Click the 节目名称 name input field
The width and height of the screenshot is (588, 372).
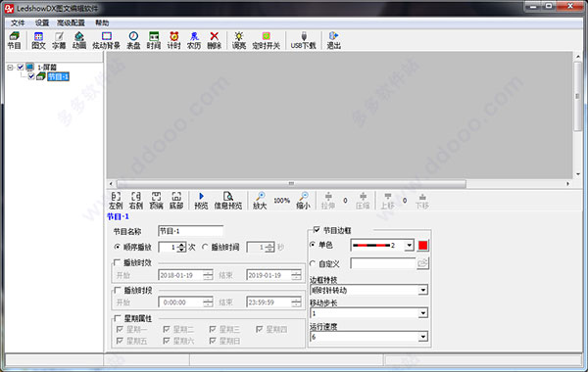point(190,231)
